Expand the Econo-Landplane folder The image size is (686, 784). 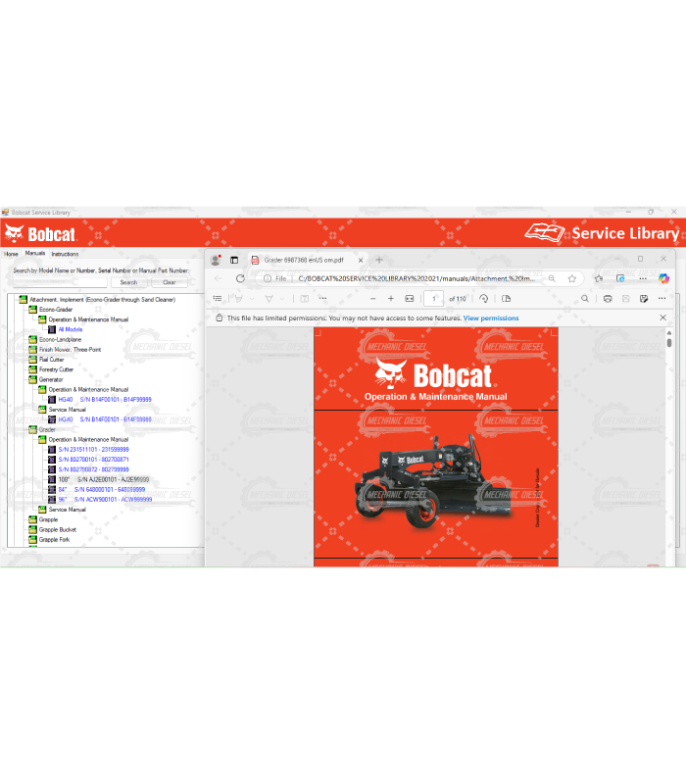31,339
